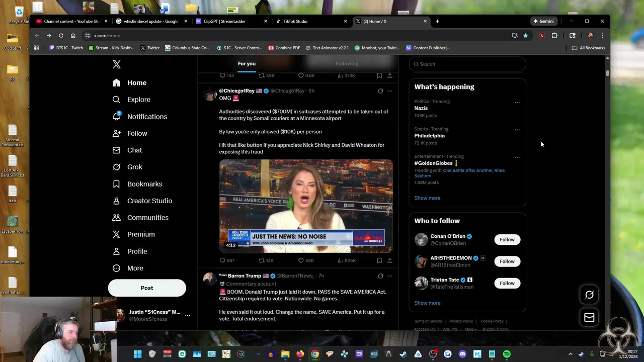
Task: Open All Bookmarks folder
Action: tap(589, 48)
